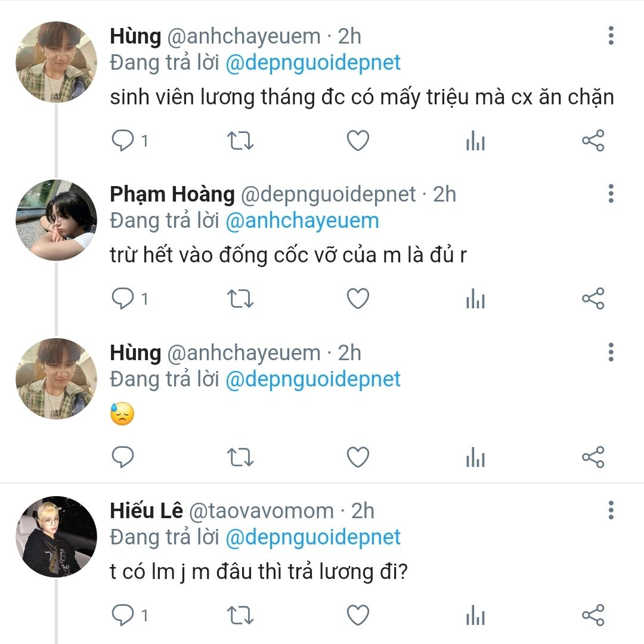Open more options for Phạm Hoàng's tweet
644x644 pixels.
pos(611,193)
